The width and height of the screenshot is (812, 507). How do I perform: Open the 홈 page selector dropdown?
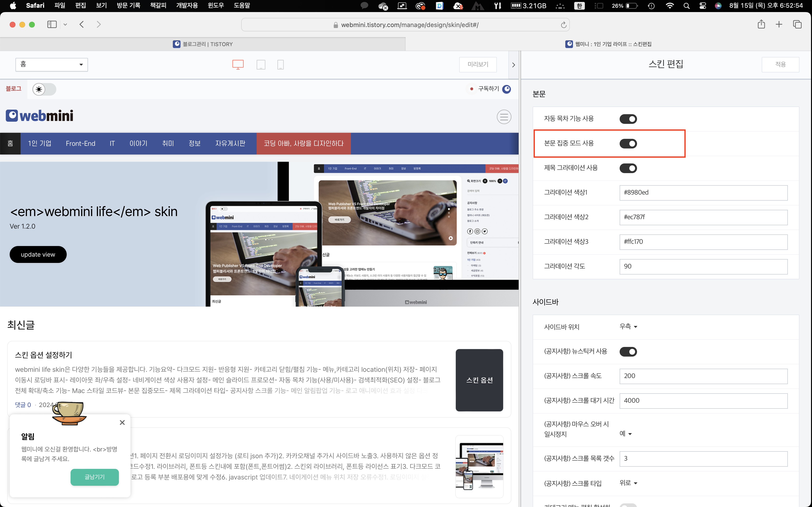click(x=52, y=64)
